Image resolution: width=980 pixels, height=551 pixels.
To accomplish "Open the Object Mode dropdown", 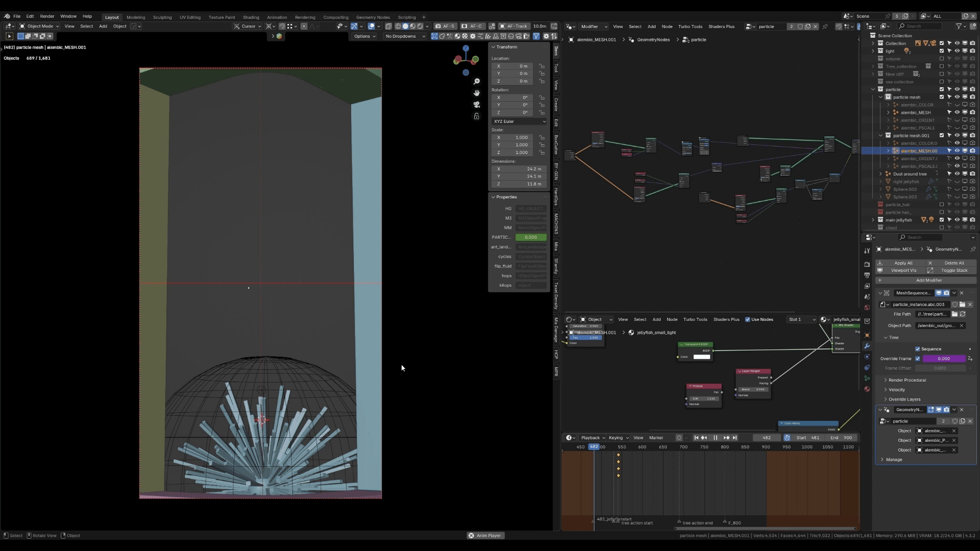I will tap(39, 27).
